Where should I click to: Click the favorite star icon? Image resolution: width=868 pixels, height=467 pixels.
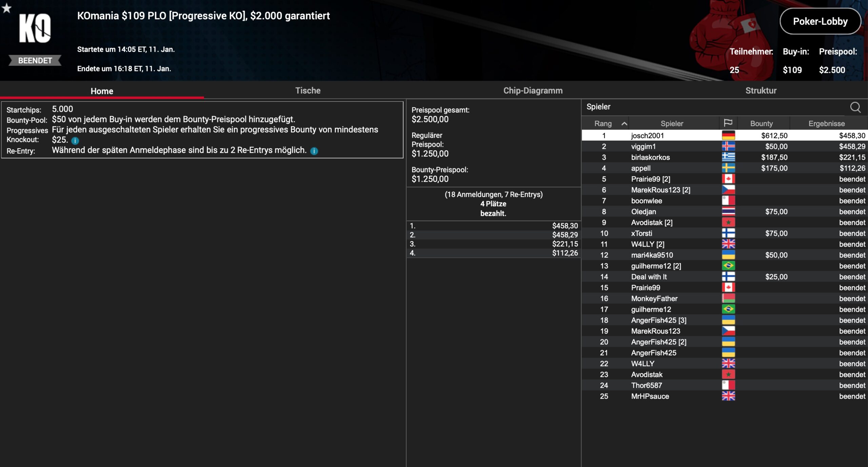point(6,8)
